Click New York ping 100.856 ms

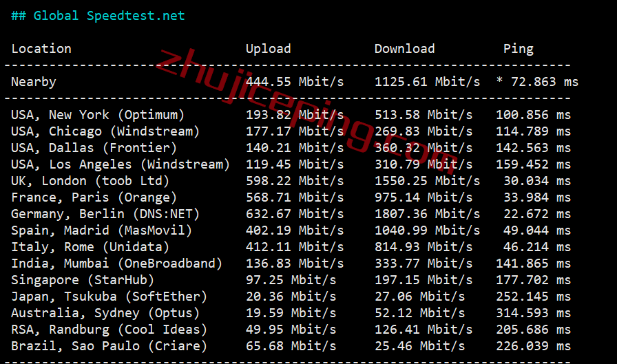(533, 115)
